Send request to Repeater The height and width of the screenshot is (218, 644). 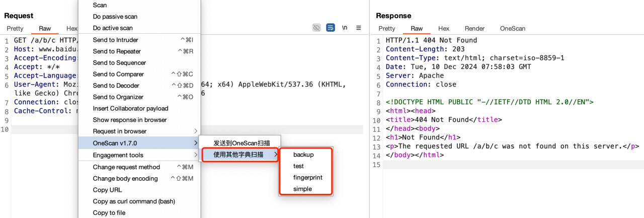[117, 51]
